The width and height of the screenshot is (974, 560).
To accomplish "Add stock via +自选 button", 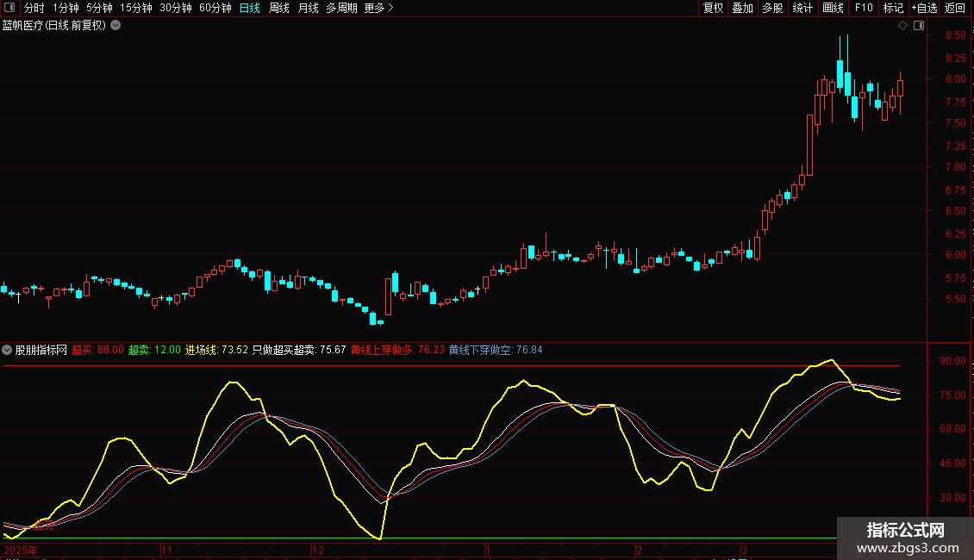I will [x=924, y=8].
